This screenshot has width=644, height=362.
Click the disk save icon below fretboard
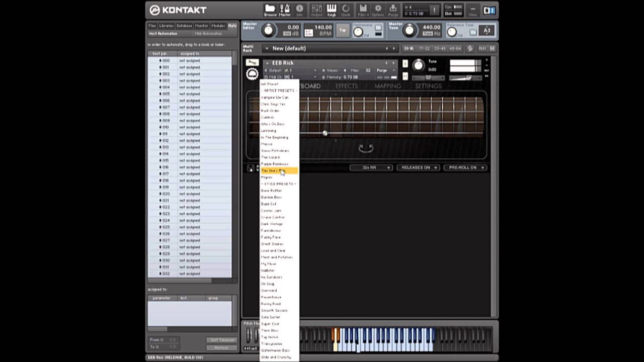pyautogui.click(x=251, y=168)
